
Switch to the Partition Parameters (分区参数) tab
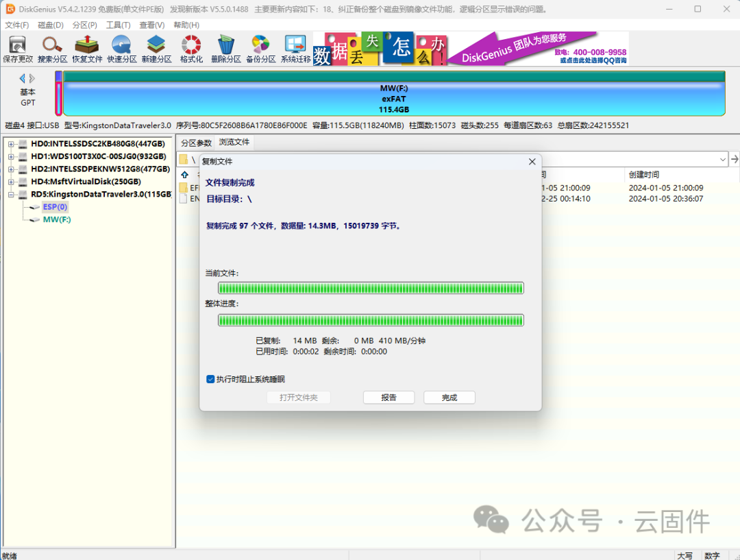(x=197, y=143)
